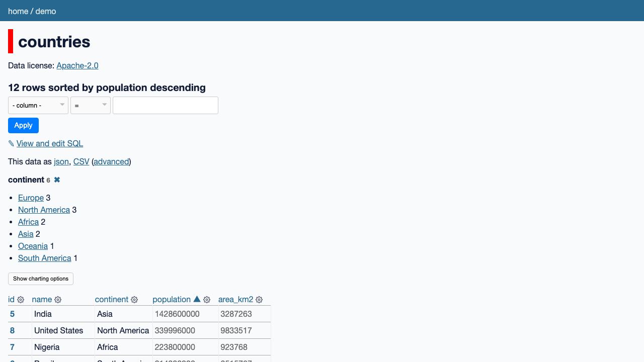Screen dimensions: 644x362
Task: Select the rows sorted by population heading
Action: 107,87
